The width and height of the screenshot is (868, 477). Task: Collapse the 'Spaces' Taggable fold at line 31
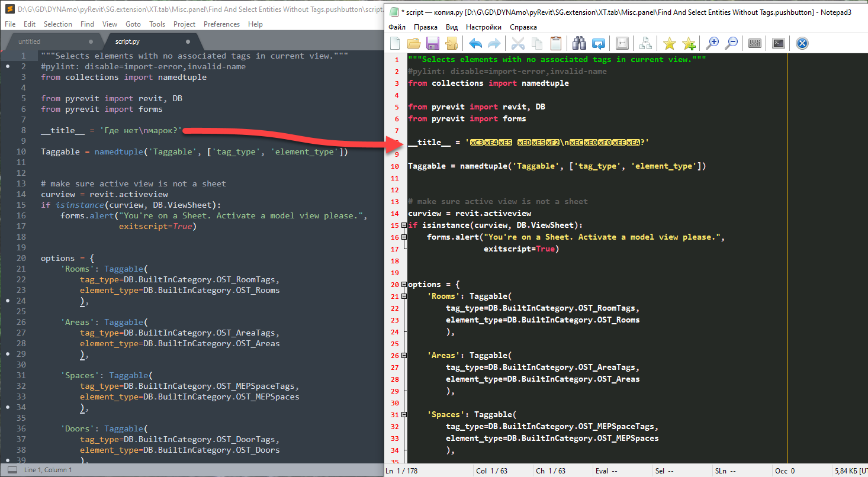404,414
